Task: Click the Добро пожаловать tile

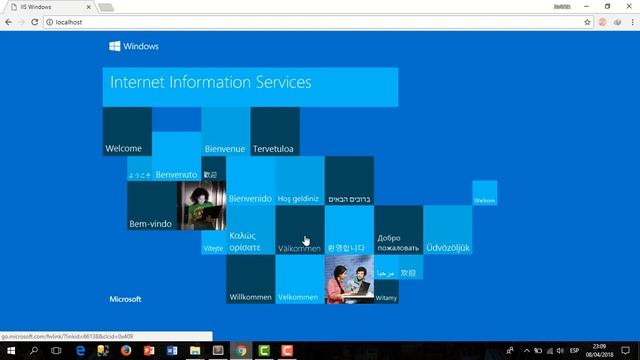Action: pyautogui.click(x=398, y=230)
